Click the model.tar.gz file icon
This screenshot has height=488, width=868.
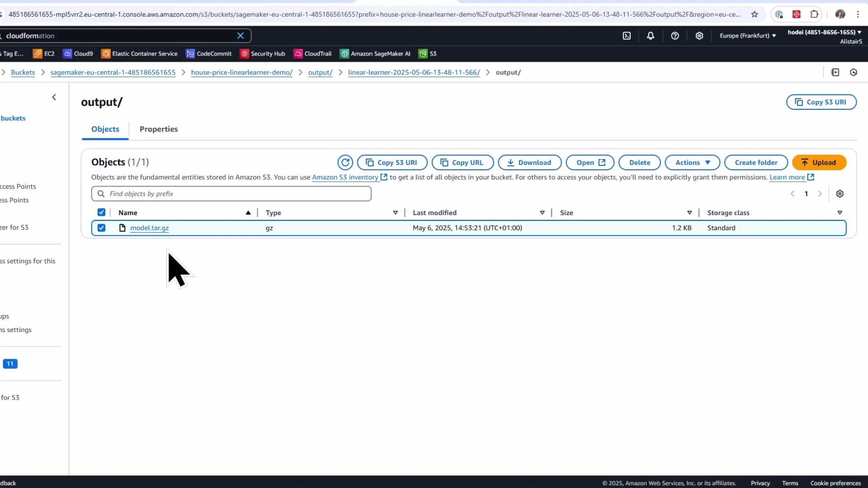[122, 228]
